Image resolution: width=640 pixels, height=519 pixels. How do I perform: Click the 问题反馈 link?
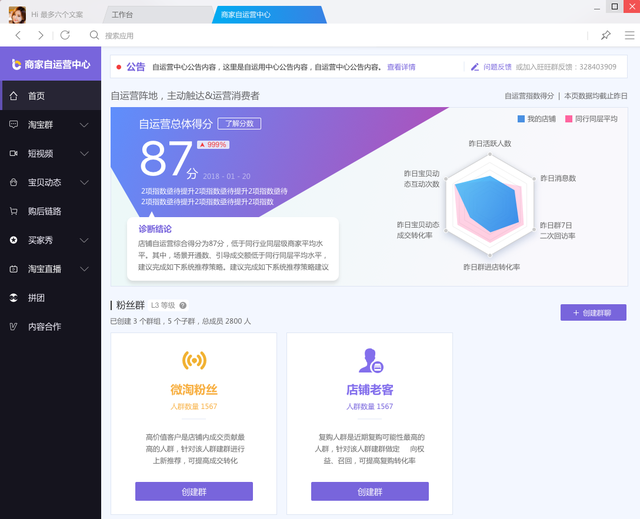[x=497, y=67]
